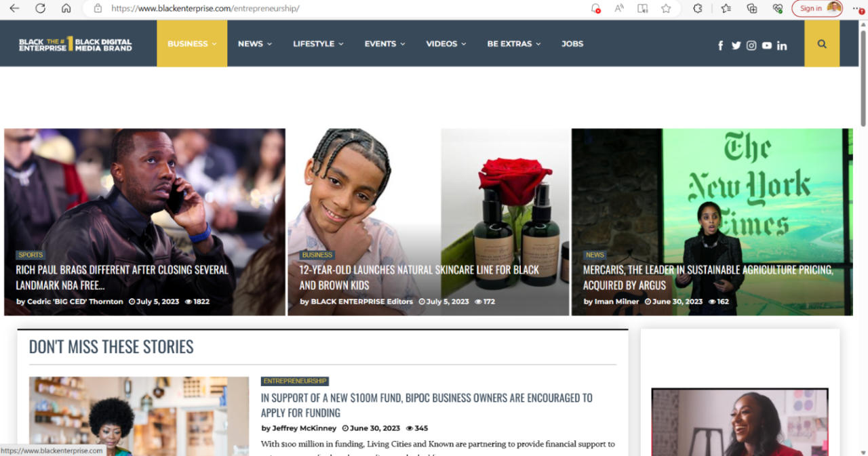Open the Twitter profile icon
Screen dimensions: 868x456
736,45
